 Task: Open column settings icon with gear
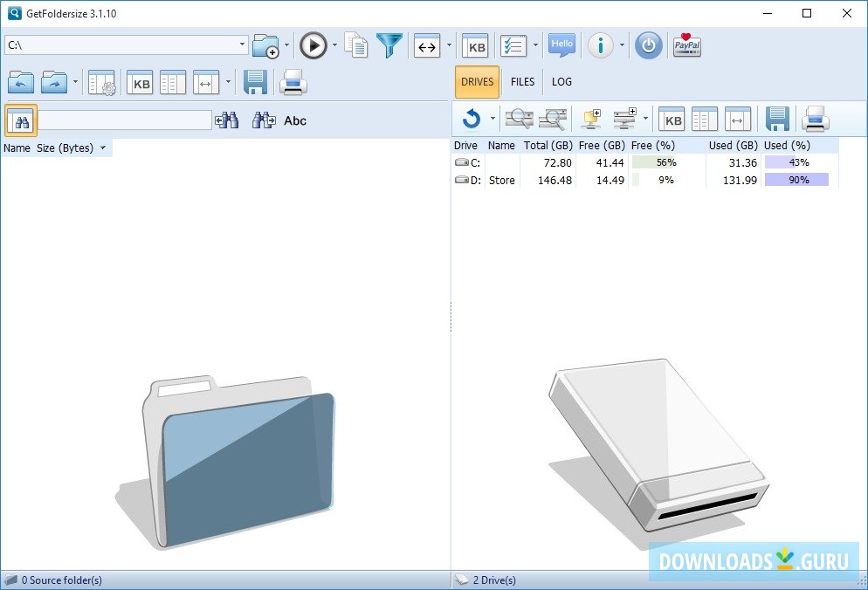coord(102,83)
